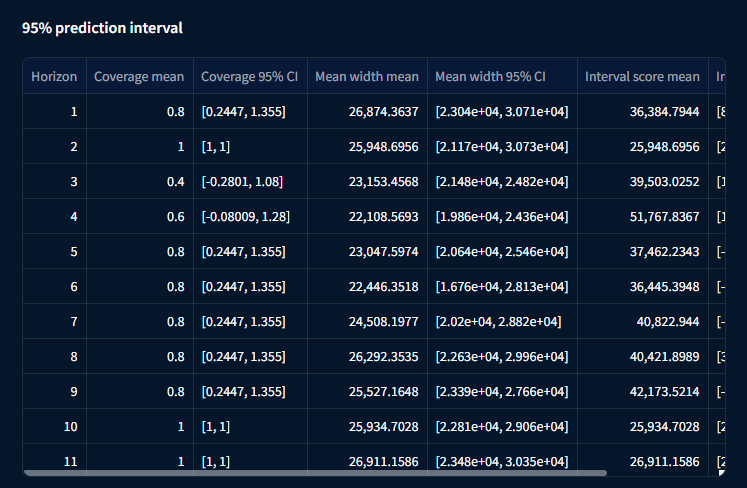Image resolution: width=747 pixels, height=488 pixels.
Task: Select cell 25,527.1648
Action: [x=367, y=392]
